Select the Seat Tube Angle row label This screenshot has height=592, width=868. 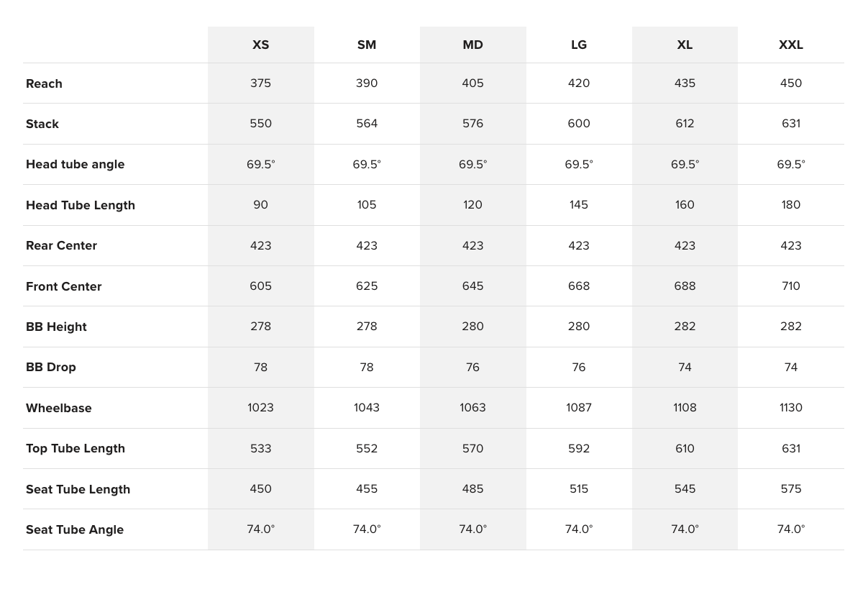[x=75, y=529]
